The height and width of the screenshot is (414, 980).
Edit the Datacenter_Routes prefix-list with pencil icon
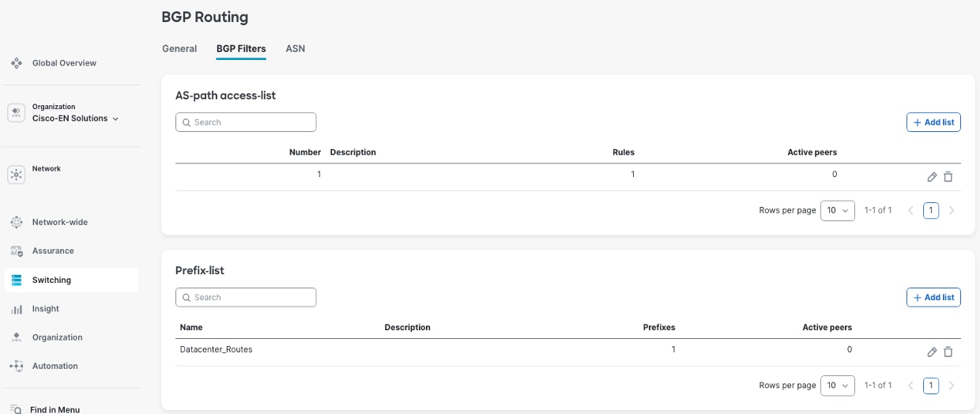pyautogui.click(x=932, y=352)
